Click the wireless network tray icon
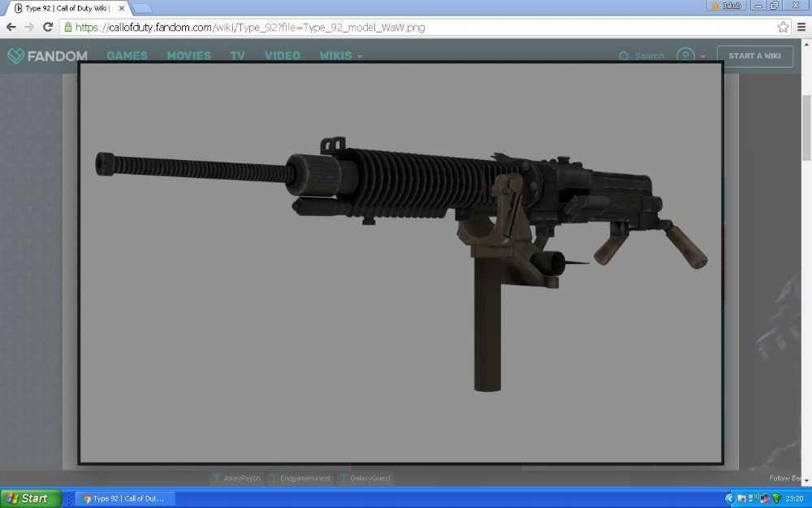Screen dimensions: 812x508 click(754, 499)
